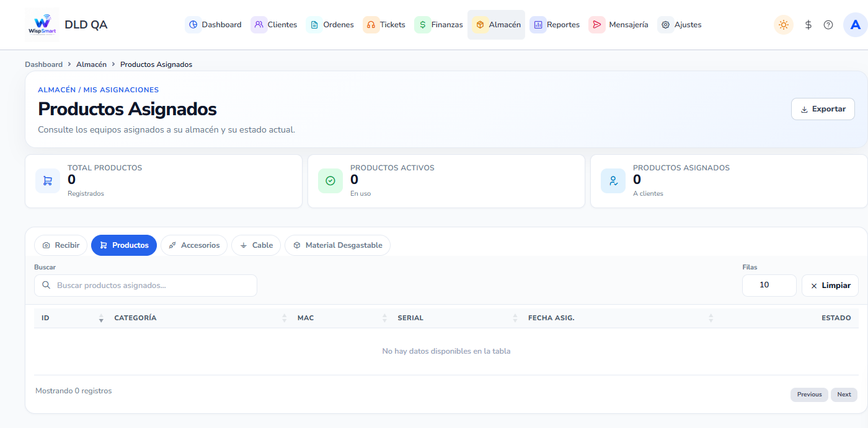
Task: Click Almacén in the breadcrumb
Action: coord(91,64)
